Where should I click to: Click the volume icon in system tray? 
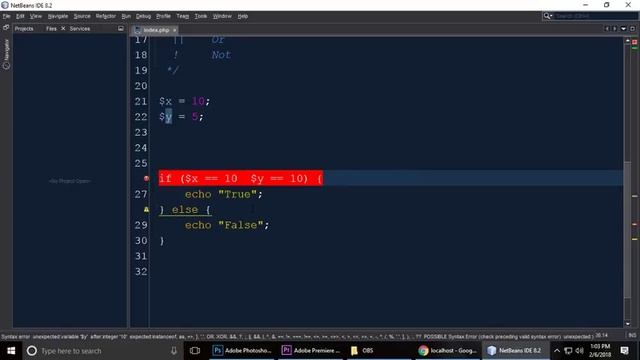pos(580,351)
